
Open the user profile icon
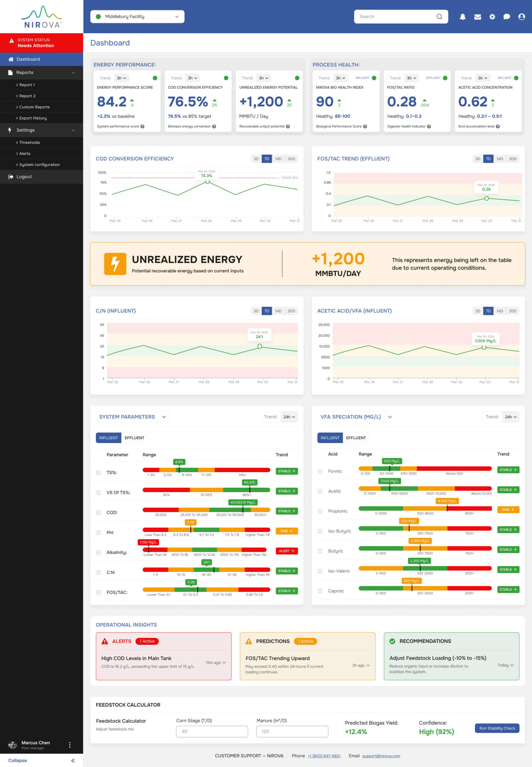point(521,16)
